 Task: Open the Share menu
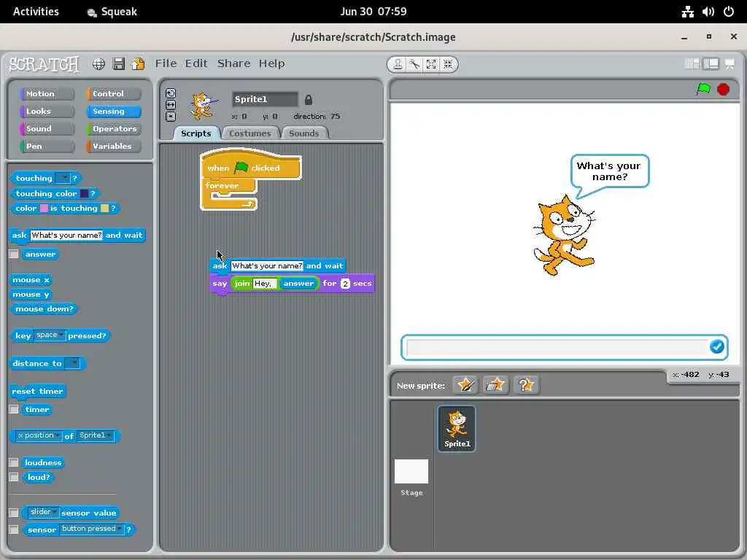[x=233, y=63]
